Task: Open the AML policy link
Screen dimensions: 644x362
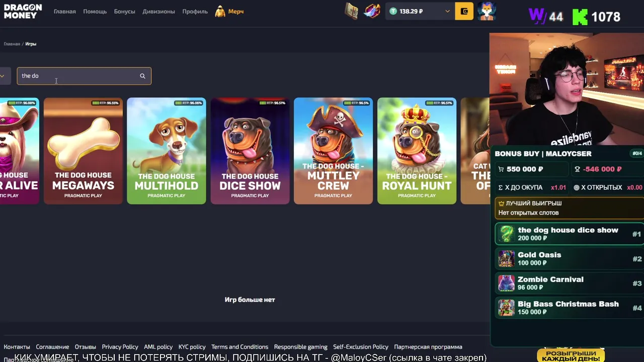Action: click(158, 347)
